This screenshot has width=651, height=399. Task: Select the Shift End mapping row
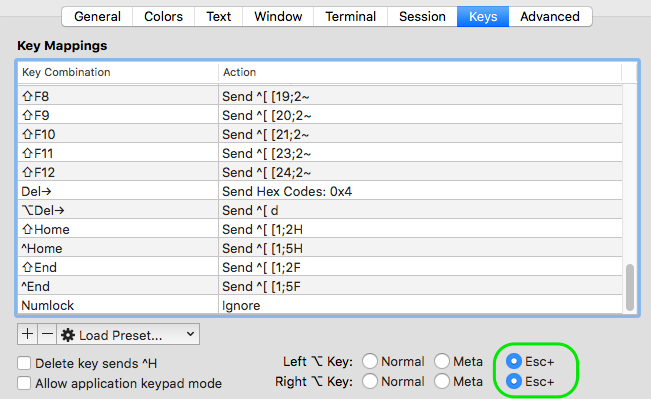(320, 268)
